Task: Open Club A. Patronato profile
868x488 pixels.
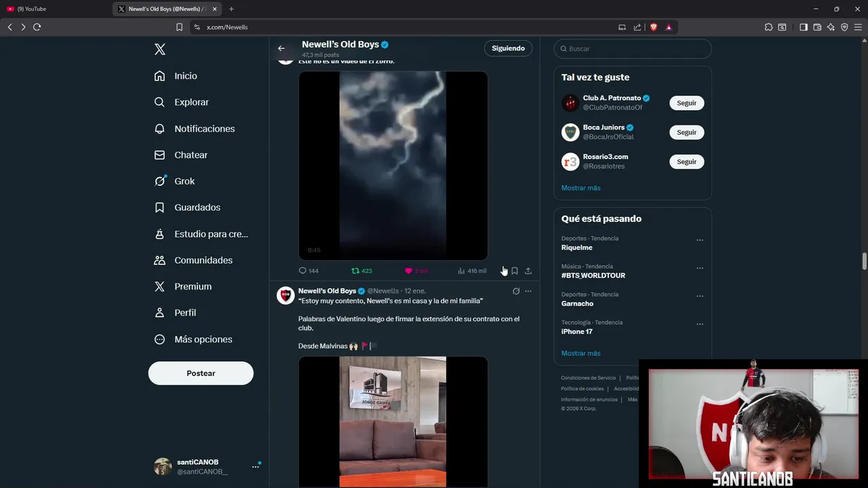Action: point(612,98)
